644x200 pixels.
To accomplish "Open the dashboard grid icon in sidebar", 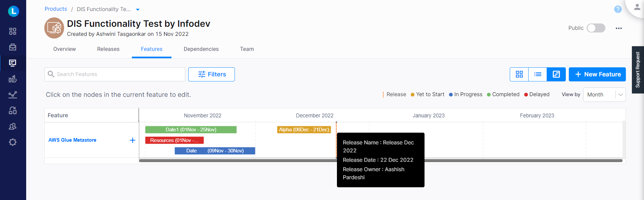I will [x=13, y=31].
